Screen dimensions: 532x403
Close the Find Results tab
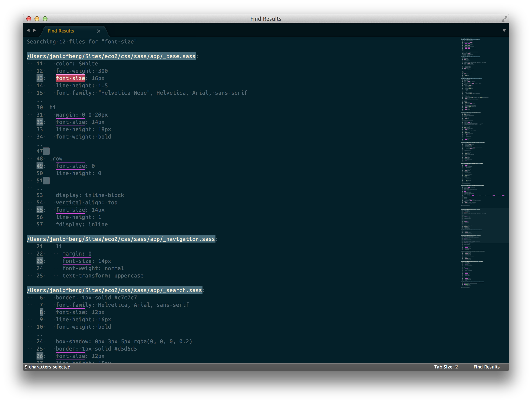pos(98,31)
